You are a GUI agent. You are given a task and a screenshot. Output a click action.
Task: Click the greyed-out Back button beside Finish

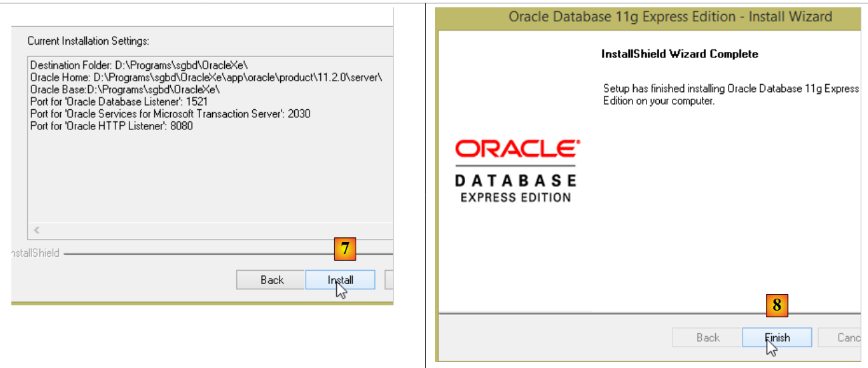707,337
